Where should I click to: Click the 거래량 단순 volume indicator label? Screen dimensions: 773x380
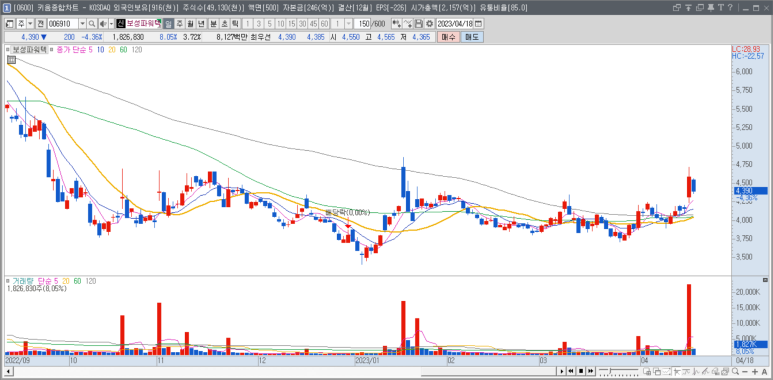pyautogui.click(x=32, y=281)
